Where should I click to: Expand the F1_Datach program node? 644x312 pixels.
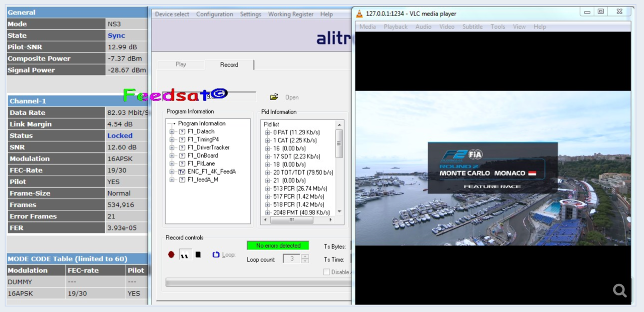pos(172,132)
